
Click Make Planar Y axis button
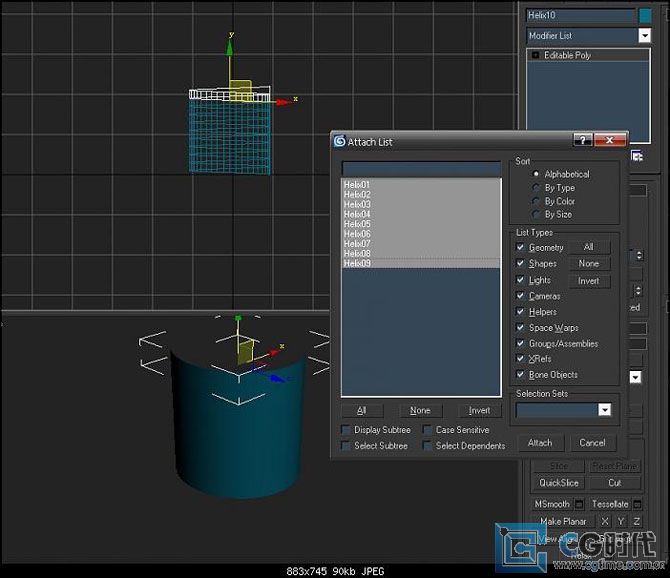(x=621, y=522)
